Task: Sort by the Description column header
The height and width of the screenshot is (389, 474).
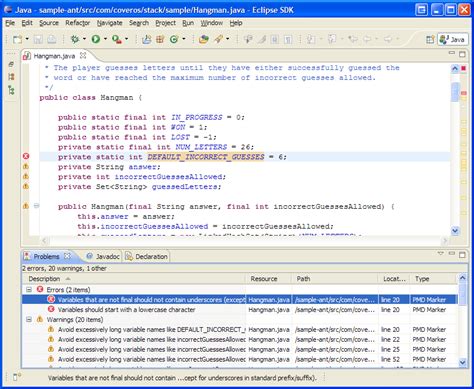Action: (x=133, y=279)
